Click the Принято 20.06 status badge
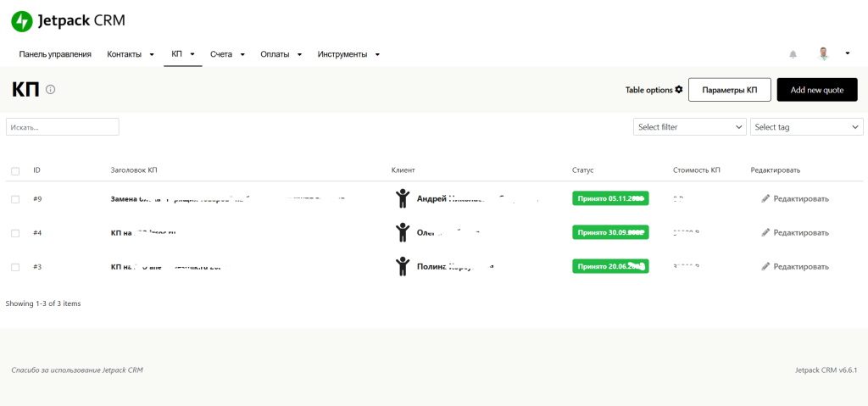Viewport: 868px width, 406px height. pyautogui.click(x=610, y=266)
